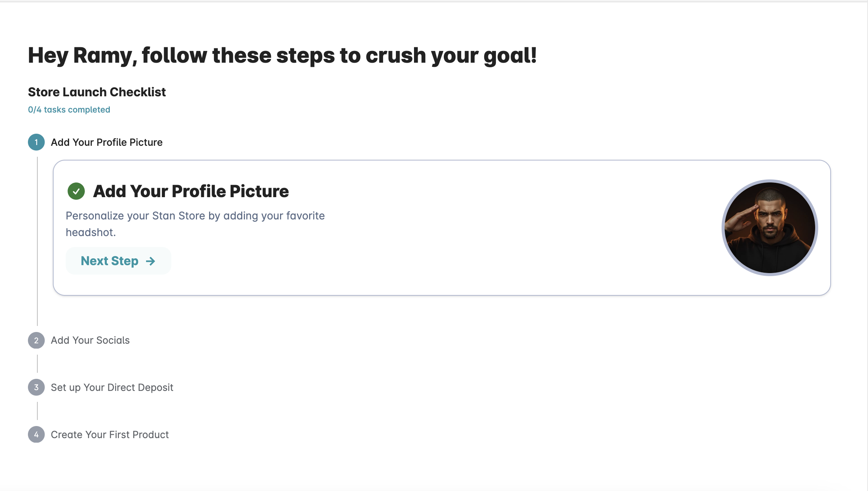Screen dimensions: 868x491
Task: Click the arrow icon beside Next Step
Action: [151, 261]
